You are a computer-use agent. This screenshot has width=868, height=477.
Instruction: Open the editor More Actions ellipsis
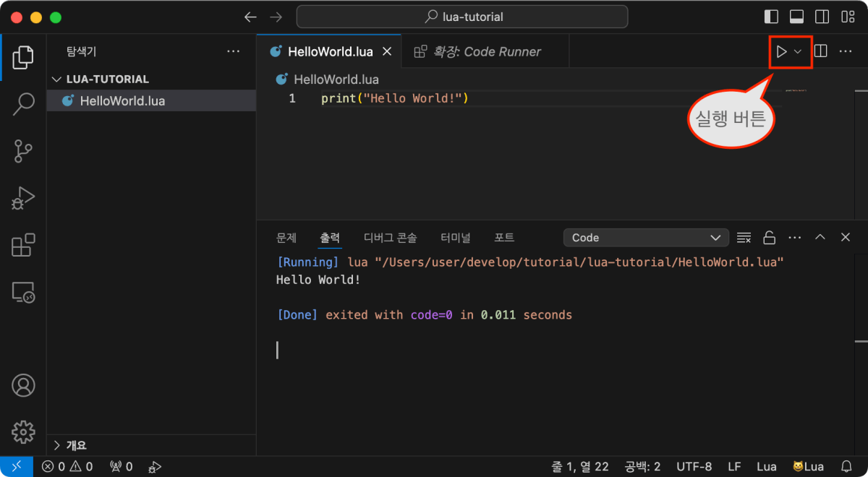[846, 51]
